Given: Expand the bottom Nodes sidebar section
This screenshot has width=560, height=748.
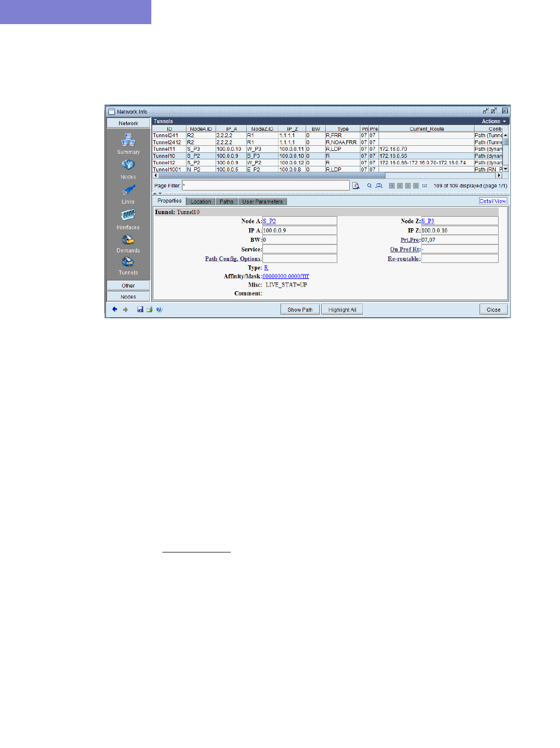Looking at the screenshot, I should pyautogui.click(x=128, y=297).
